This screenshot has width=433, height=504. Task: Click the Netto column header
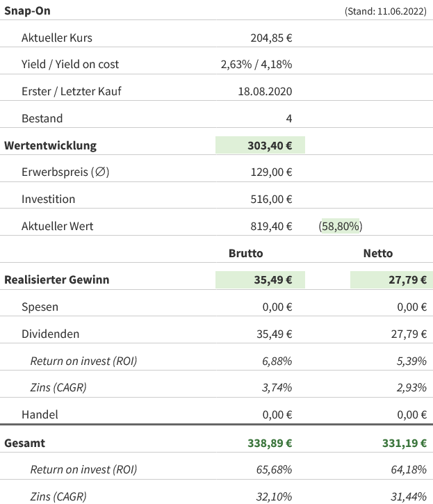[378, 253]
